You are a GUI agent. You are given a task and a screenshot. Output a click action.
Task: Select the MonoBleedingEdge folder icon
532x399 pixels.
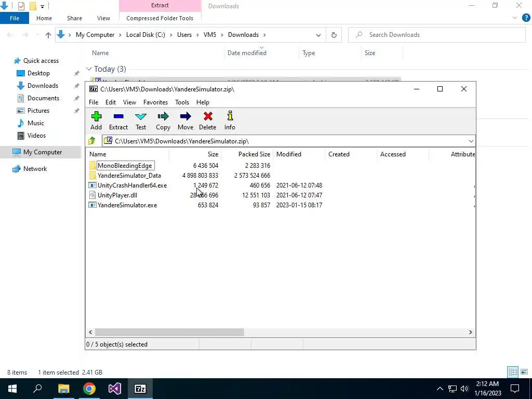[x=92, y=166]
